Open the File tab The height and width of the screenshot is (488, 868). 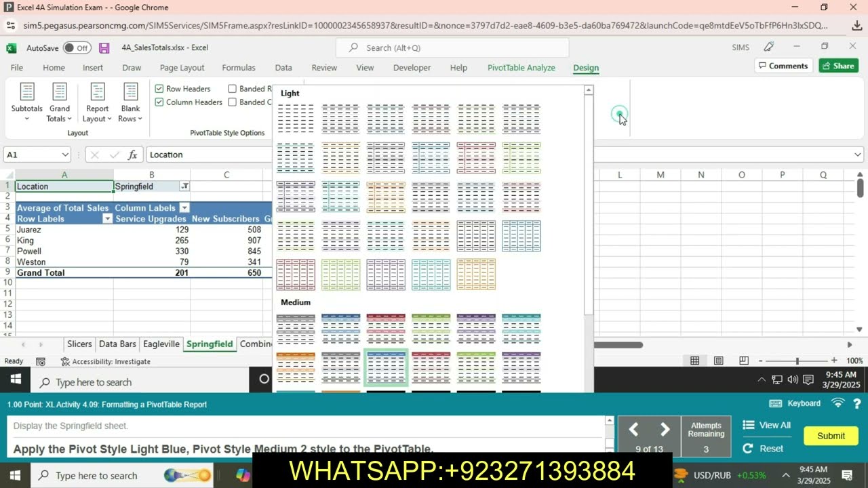click(x=17, y=68)
